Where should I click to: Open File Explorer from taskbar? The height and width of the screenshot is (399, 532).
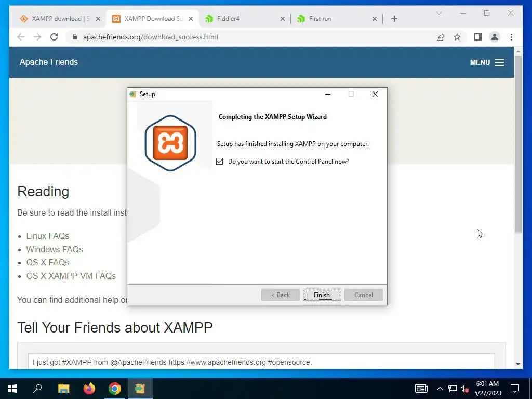click(x=63, y=389)
